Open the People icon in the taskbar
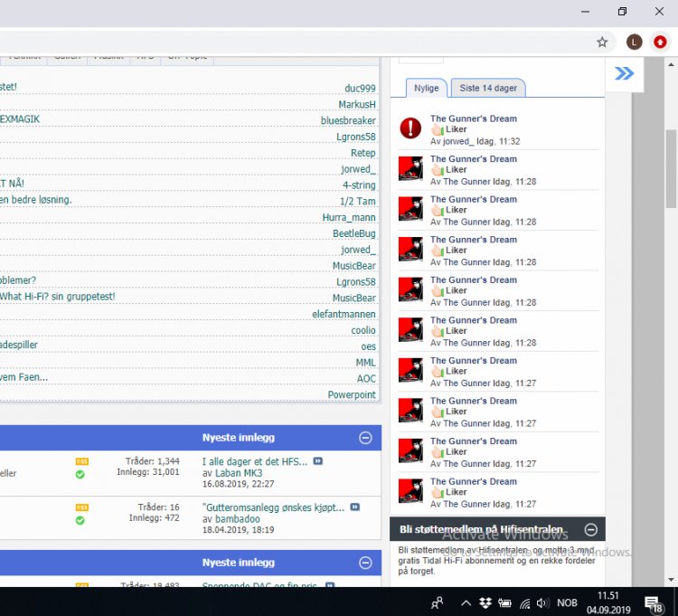 tap(438, 602)
